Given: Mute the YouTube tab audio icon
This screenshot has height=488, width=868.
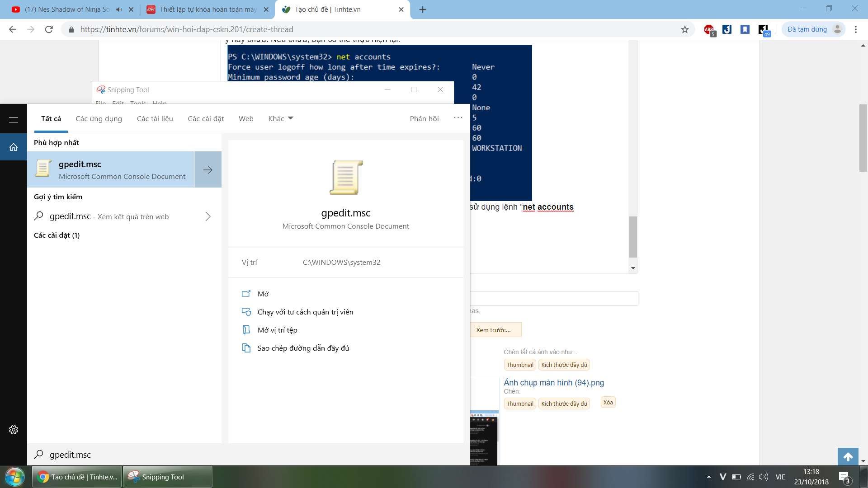Looking at the screenshot, I should pyautogui.click(x=119, y=9).
